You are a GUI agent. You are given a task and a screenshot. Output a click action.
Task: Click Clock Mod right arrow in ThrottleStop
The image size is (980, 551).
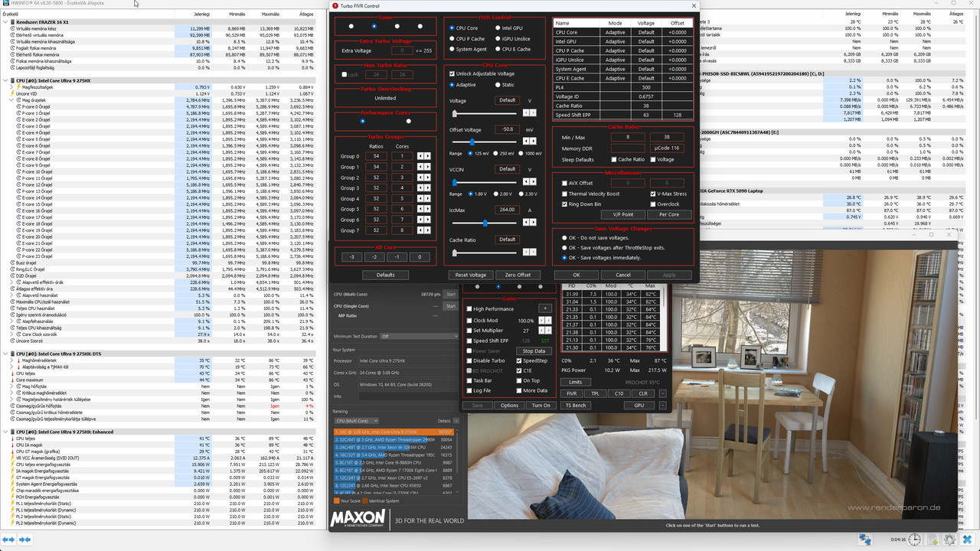548,321
